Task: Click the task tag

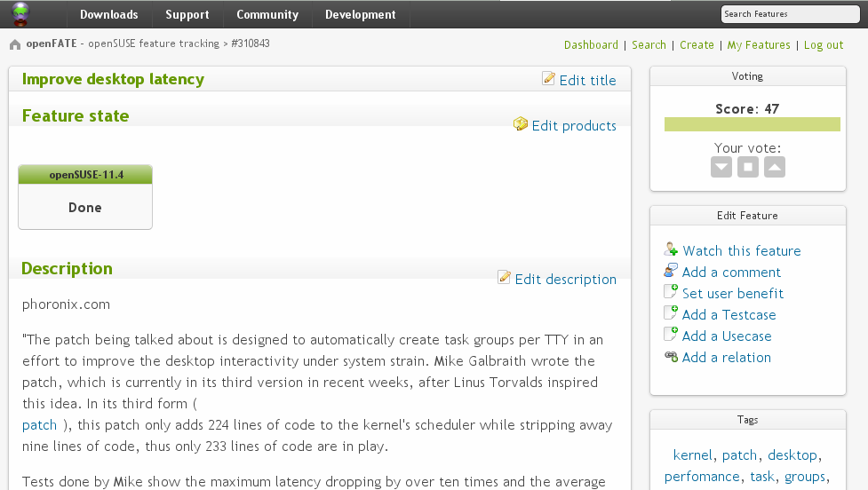Action: pos(761,476)
